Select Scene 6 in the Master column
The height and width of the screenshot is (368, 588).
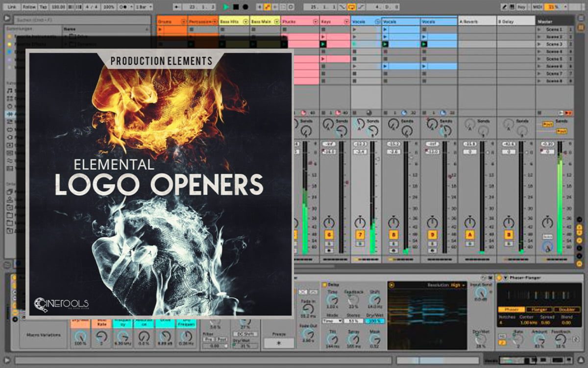554,66
